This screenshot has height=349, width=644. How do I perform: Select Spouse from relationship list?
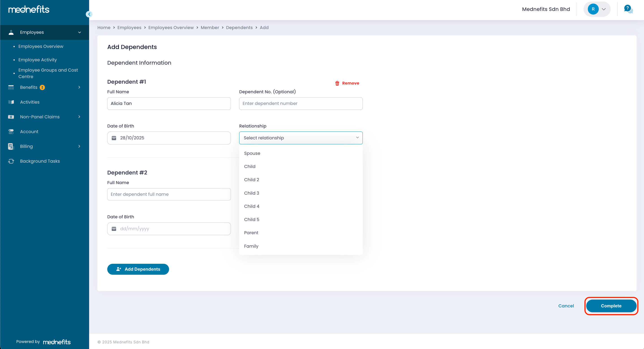point(252,153)
